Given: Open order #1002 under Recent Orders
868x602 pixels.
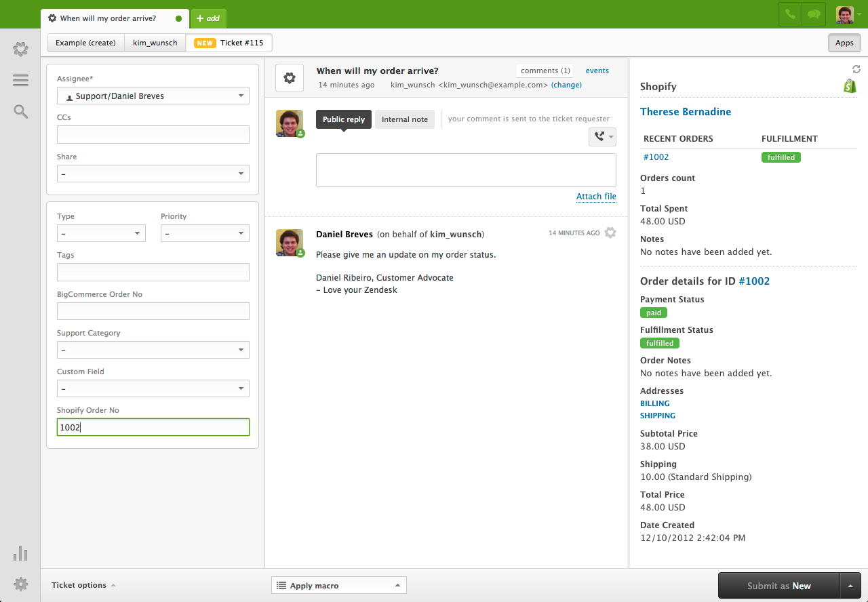Looking at the screenshot, I should tap(656, 157).
